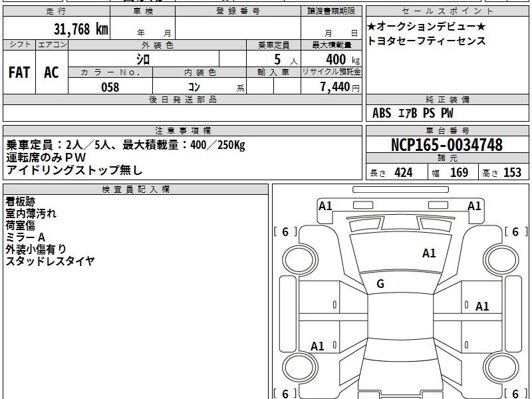Click the [6] tire mark below the lower-left wheel

285,394
